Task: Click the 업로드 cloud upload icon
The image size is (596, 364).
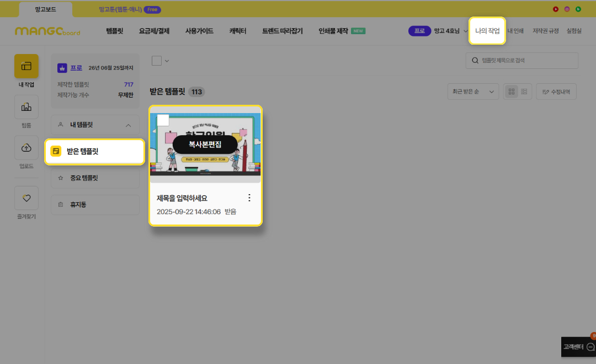Action: 26,148
